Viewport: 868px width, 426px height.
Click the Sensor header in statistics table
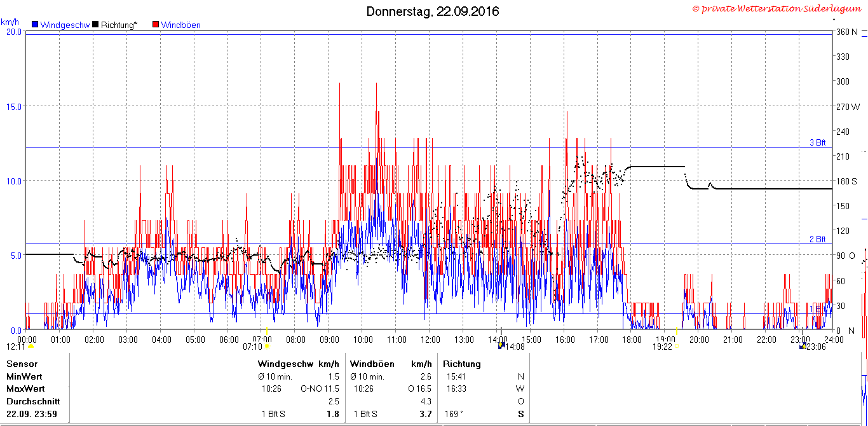(22, 364)
